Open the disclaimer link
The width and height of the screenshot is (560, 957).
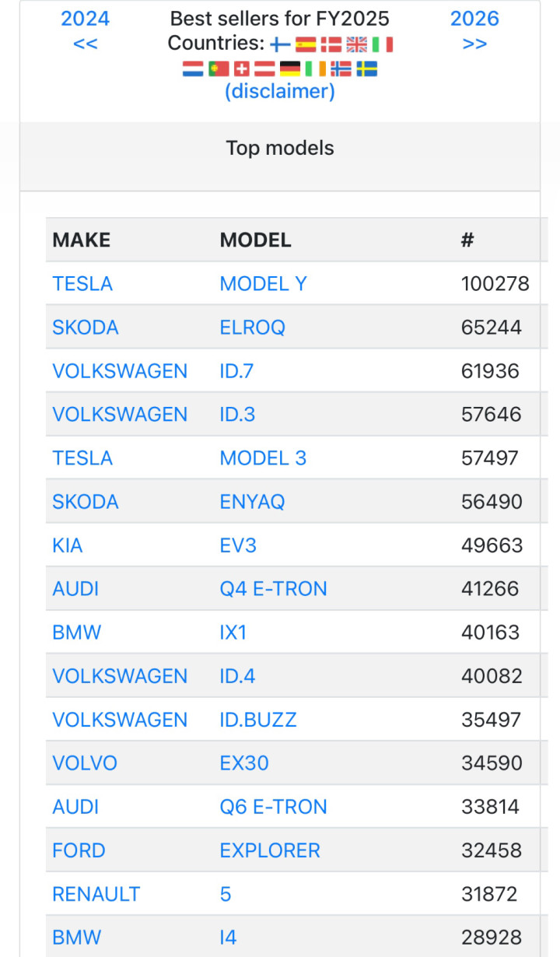pos(280,92)
